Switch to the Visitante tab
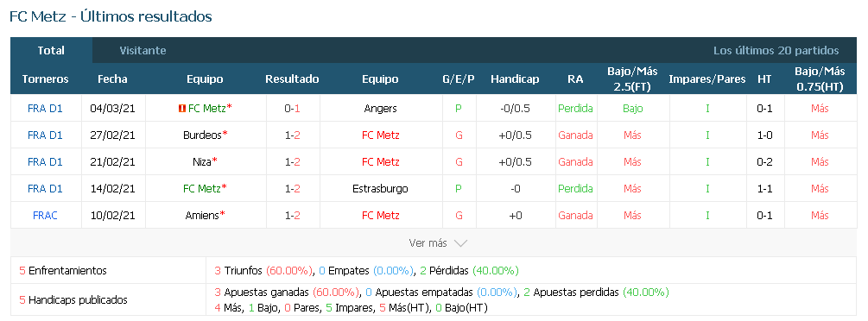The image size is (868, 321). (x=143, y=50)
